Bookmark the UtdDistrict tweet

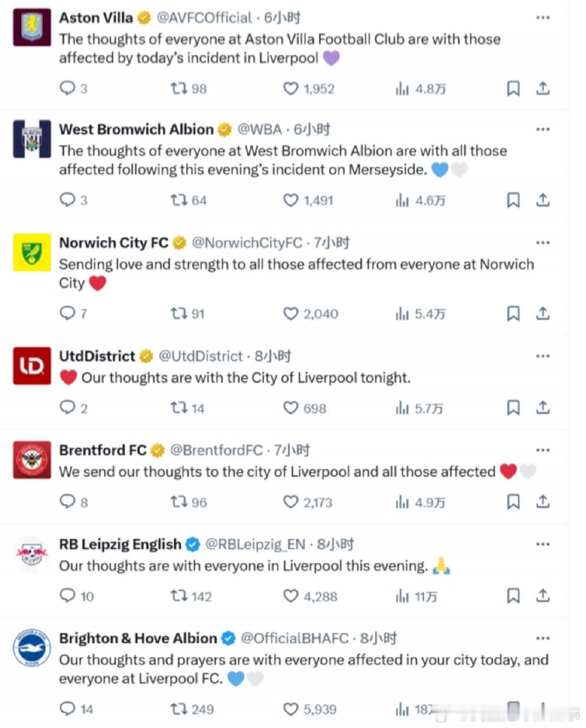click(x=513, y=408)
